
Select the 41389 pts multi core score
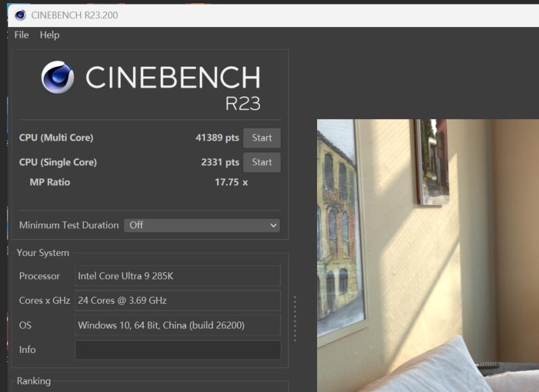pos(217,138)
